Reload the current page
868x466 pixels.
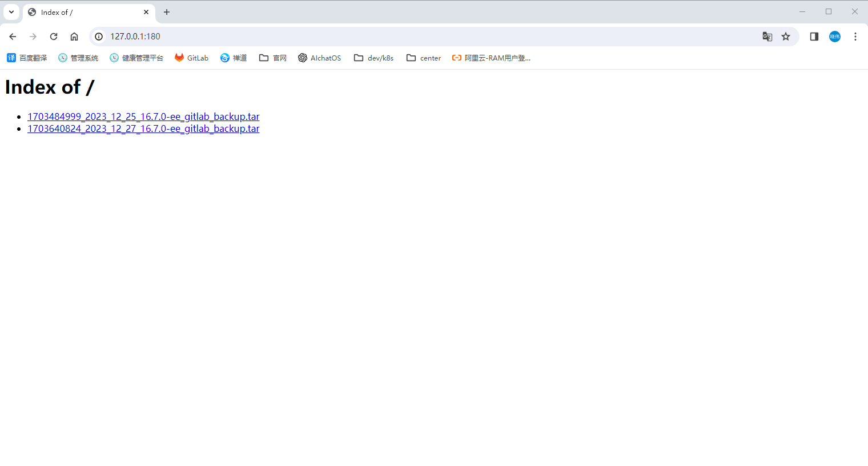[54, 37]
